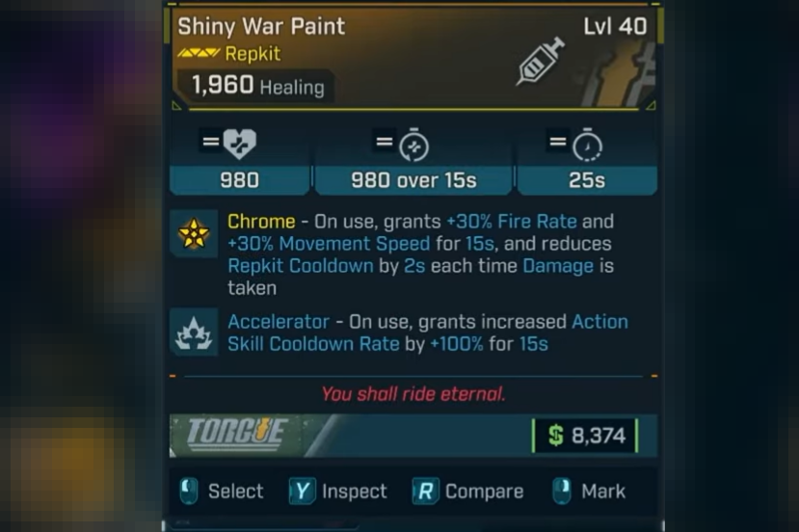Image resolution: width=799 pixels, height=532 pixels.
Task: Click the green dollar sign icon
Action: (x=556, y=436)
